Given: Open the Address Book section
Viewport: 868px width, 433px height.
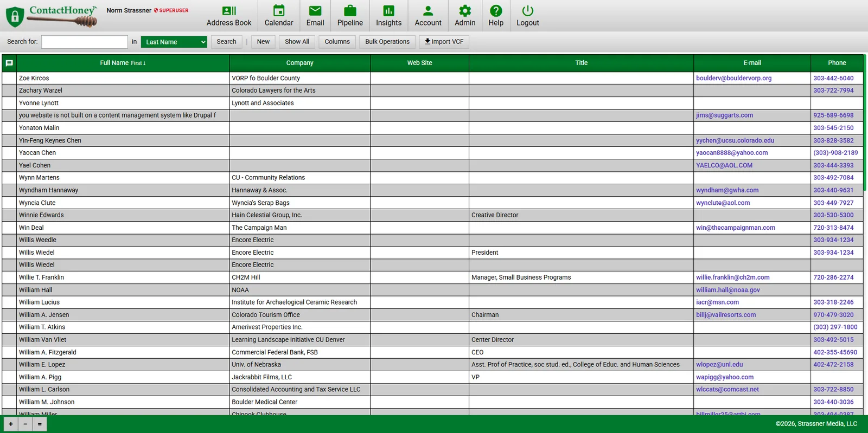Looking at the screenshot, I should point(228,16).
